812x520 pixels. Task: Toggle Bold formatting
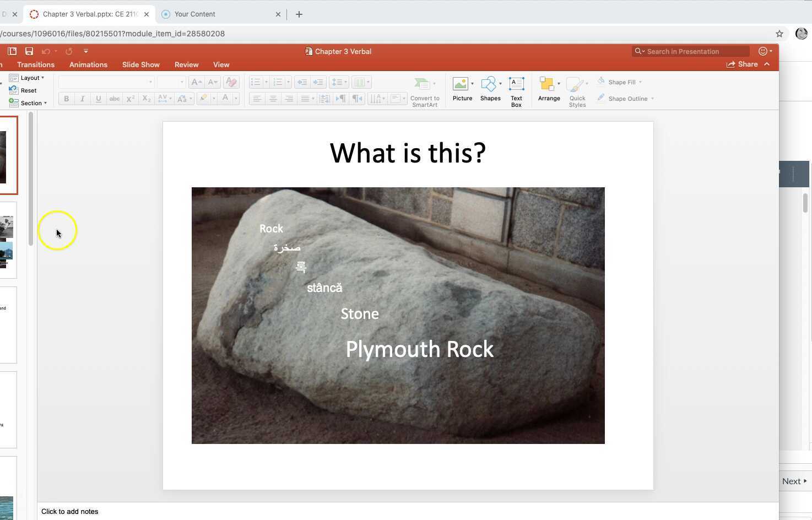point(66,99)
